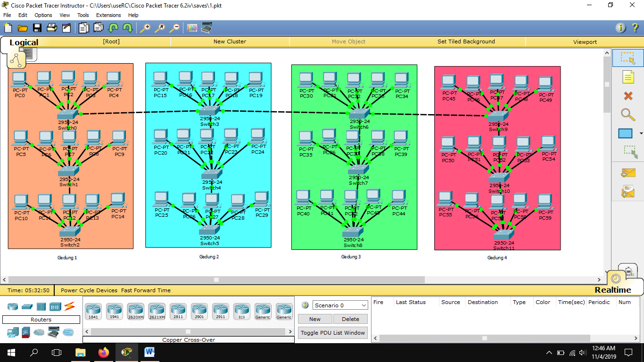This screenshot has height=362, width=644.
Task: Open the Scenario 0 dropdown
Action: [340, 305]
